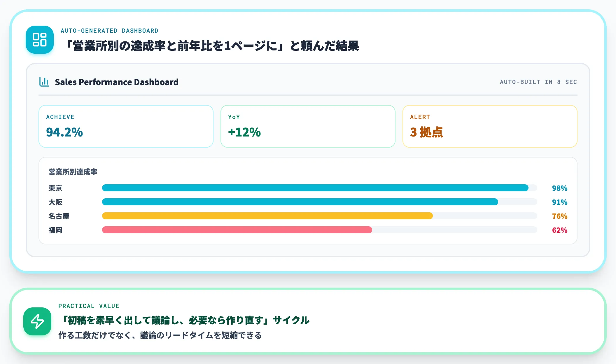Click the green lightning bolt icon
Image resolution: width=616 pixels, height=364 pixels.
coord(37,321)
